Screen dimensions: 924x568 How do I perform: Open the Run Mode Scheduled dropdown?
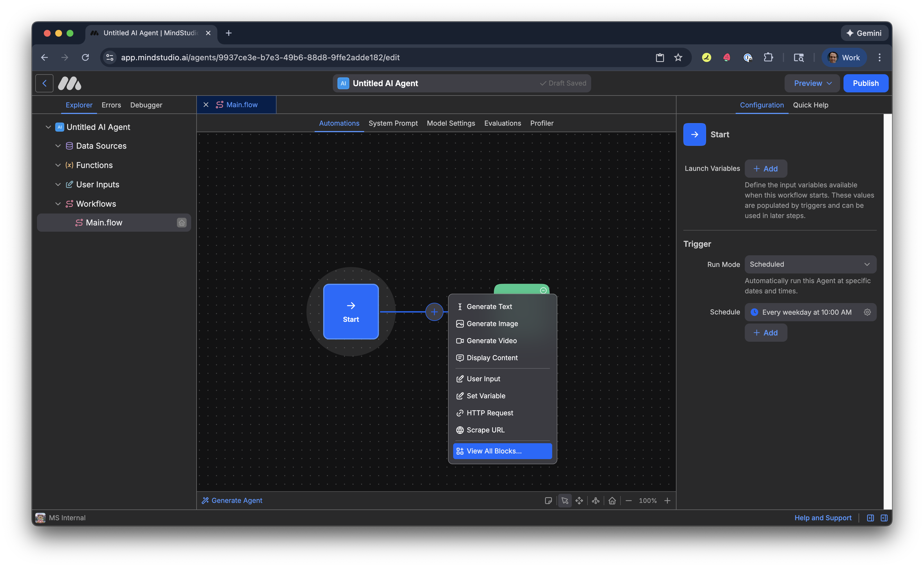pyautogui.click(x=810, y=264)
